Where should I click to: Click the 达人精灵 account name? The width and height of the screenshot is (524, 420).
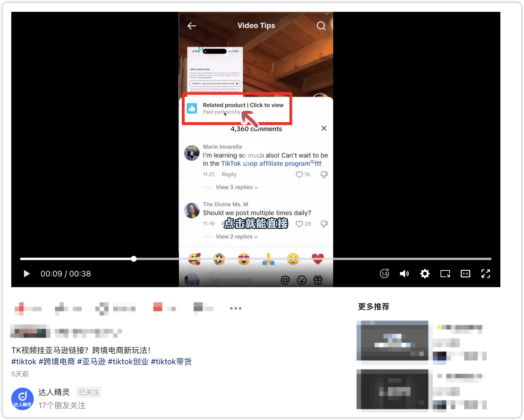pos(54,392)
